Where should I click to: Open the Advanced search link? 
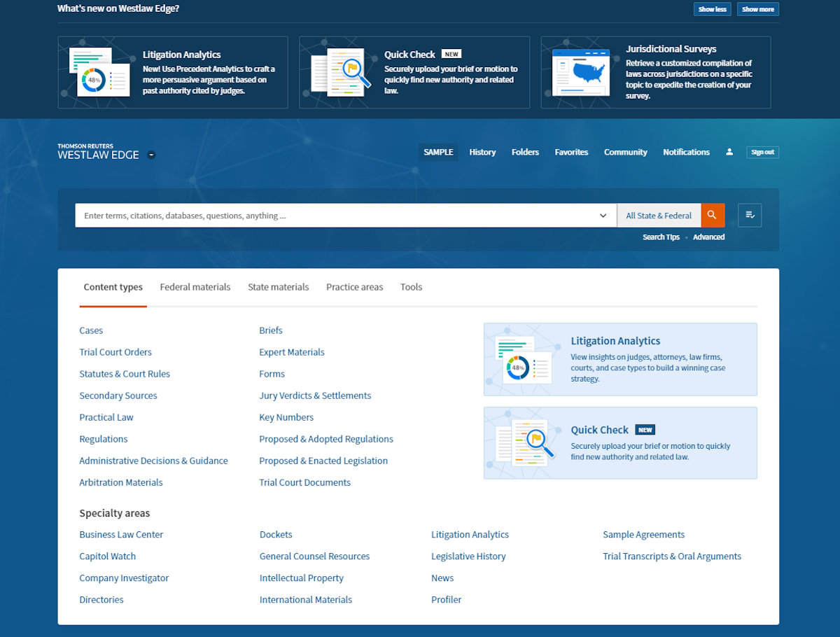point(708,237)
